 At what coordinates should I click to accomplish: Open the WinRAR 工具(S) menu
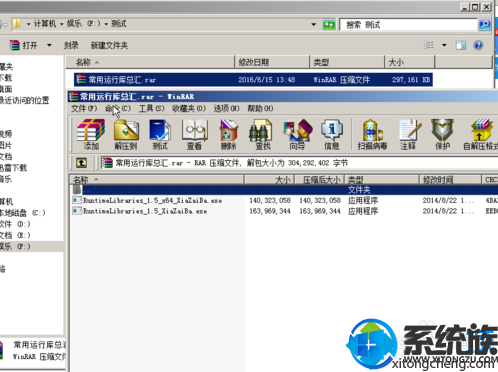point(152,108)
